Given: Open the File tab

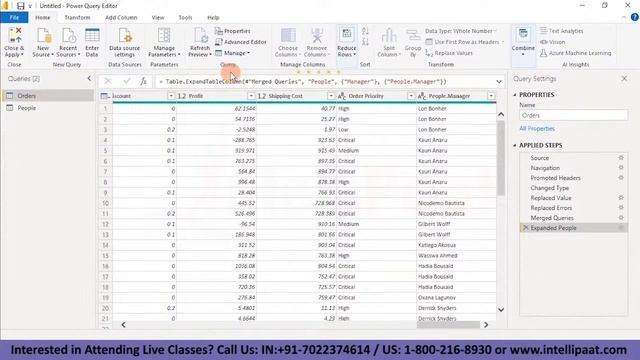Looking at the screenshot, I should pyautogui.click(x=14, y=18).
